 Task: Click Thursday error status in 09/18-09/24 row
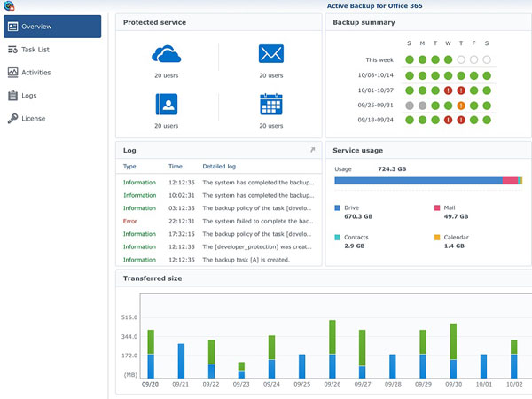(461, 120)
